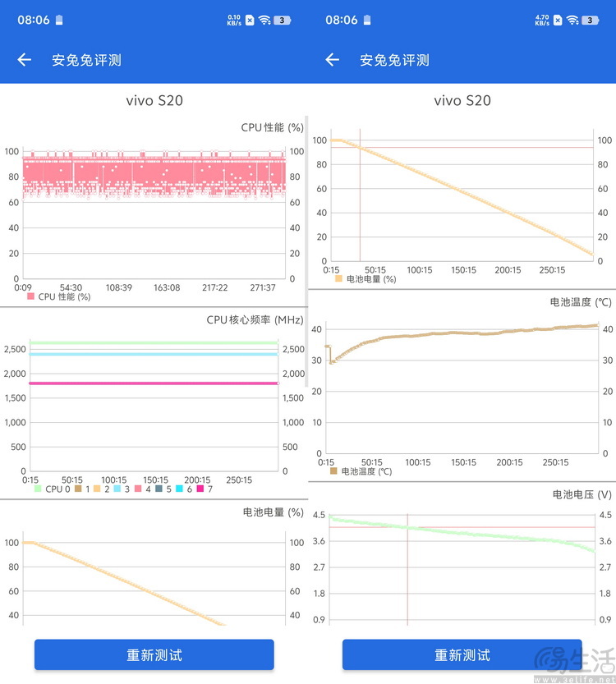Tap the light blue CPU frequency line

click(x=154, y=354)
